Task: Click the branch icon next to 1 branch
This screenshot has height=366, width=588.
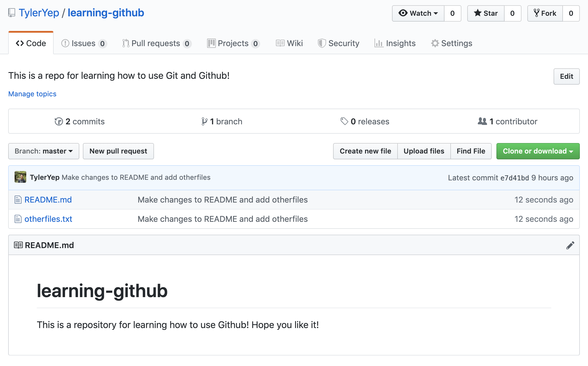Action: (x=204, y=121)
